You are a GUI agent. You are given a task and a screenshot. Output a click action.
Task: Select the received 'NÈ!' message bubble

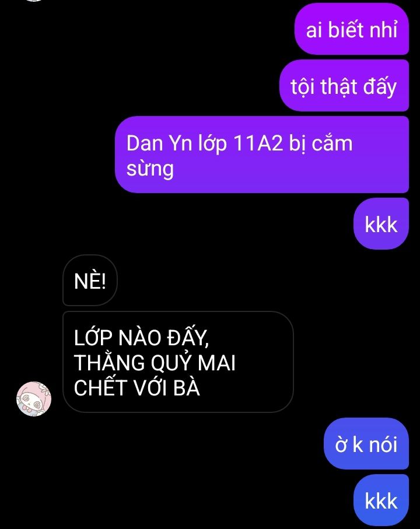pos(90,281)
